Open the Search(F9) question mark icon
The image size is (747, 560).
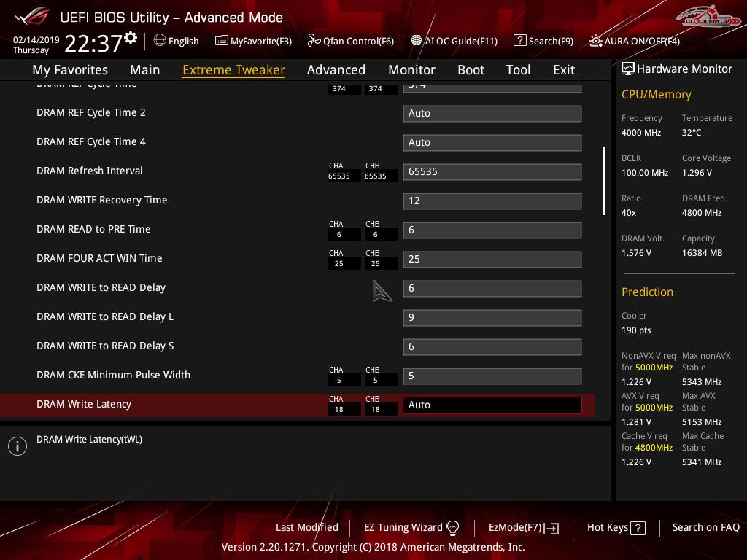519,41
